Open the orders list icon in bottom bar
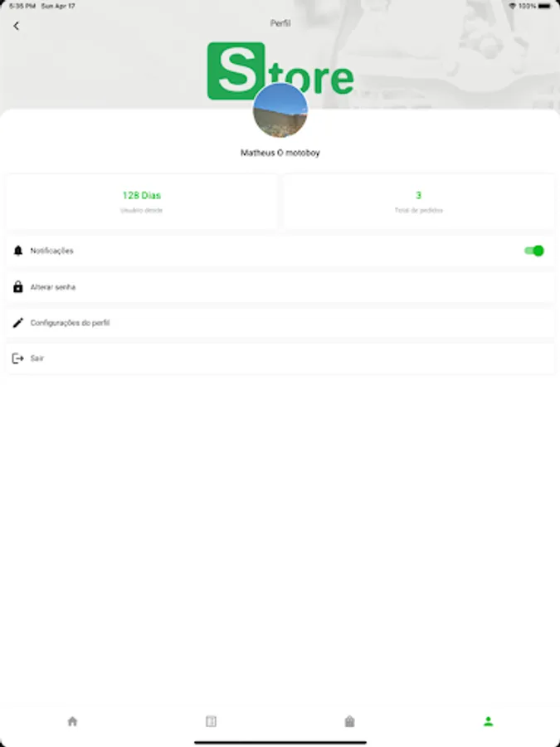The height and width of the screenshot is (747, 560). click(211, 721)
